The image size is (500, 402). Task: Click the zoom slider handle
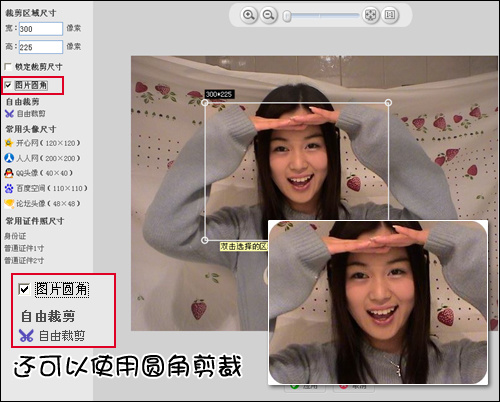tap(287, 16)
